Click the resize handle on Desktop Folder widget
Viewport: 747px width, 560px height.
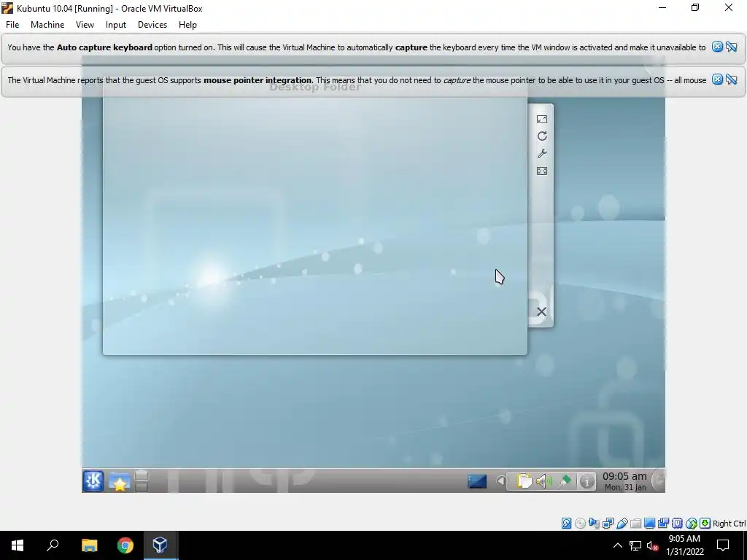[x=542, y=119]
